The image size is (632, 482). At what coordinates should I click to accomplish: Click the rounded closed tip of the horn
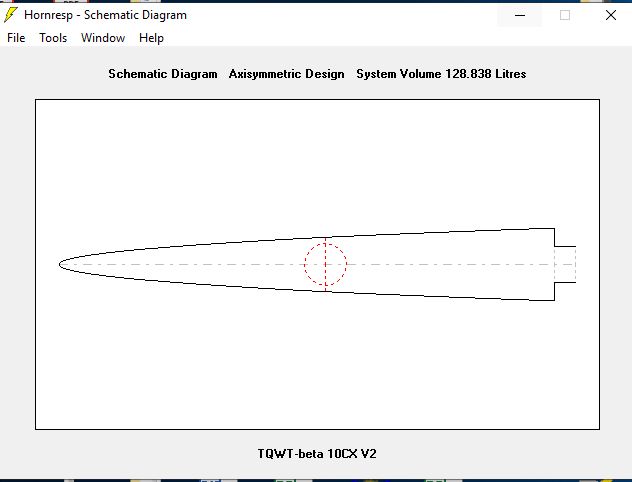60,264
